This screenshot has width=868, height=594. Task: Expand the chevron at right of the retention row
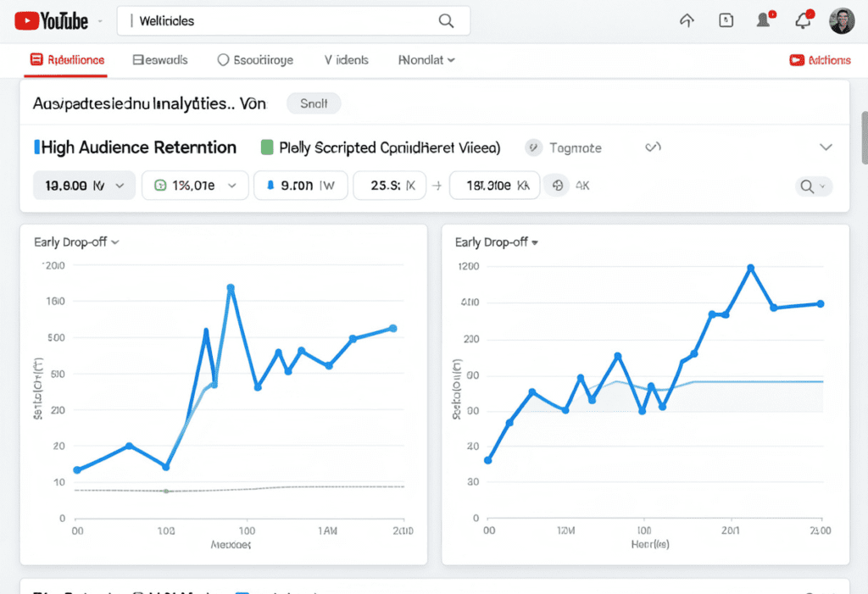tap(826, 147)
